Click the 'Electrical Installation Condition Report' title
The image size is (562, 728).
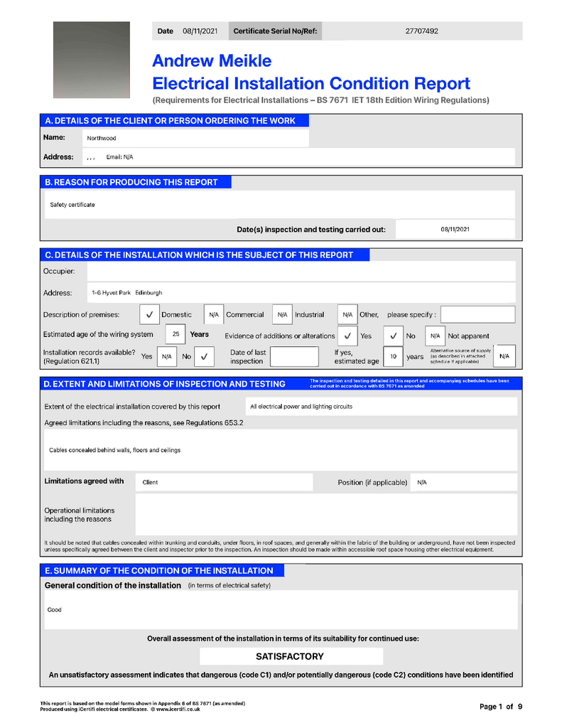(311, 84)
